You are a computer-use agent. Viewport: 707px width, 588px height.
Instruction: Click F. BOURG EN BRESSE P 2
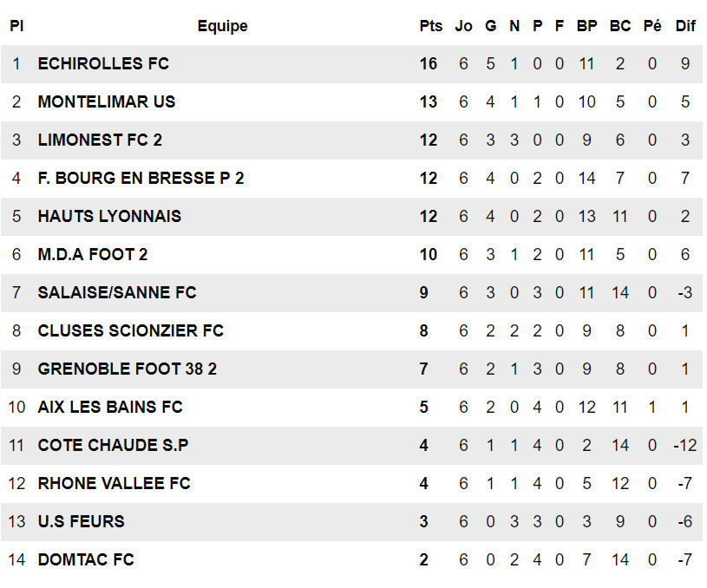[141, 179]
